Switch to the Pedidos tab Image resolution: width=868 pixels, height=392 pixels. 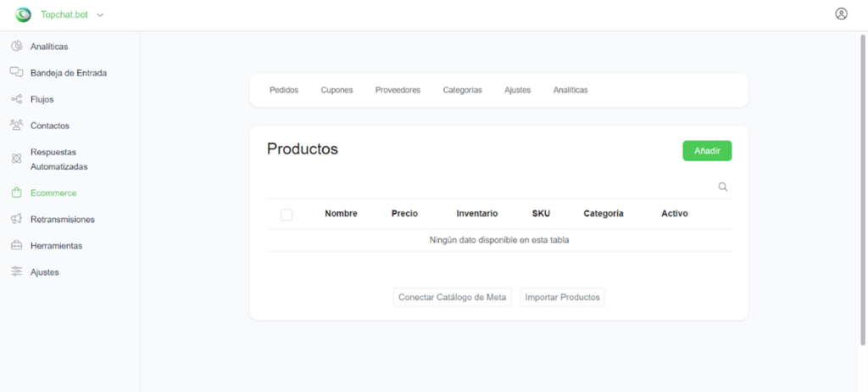click(284, 90)
